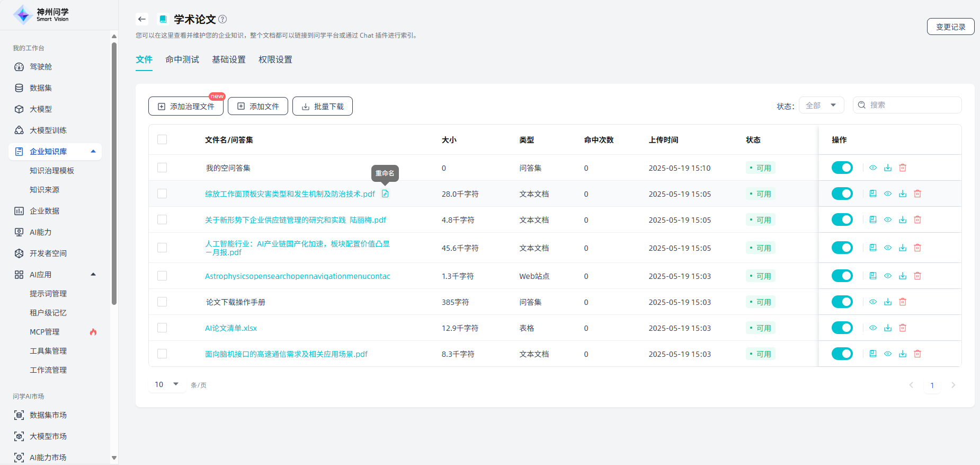Preview 我的空间答集 with eye icon
The image size is (980, 465).
[873, 168]
